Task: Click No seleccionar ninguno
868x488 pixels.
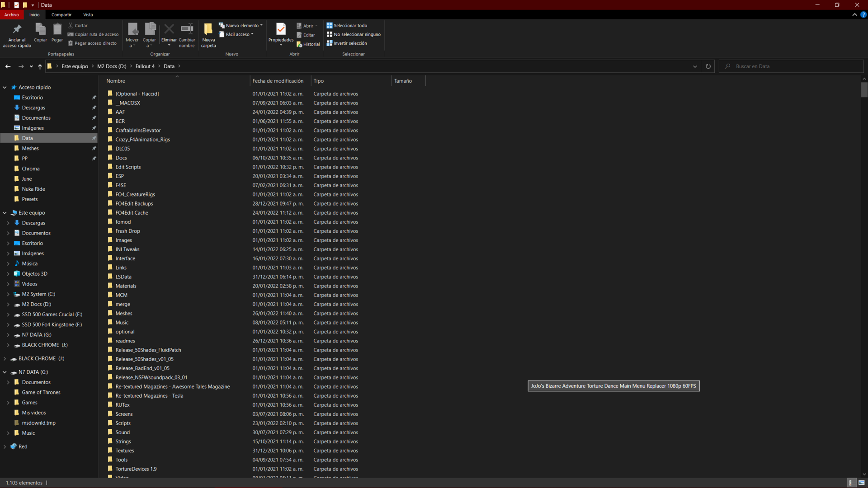Action: [354, 34]
